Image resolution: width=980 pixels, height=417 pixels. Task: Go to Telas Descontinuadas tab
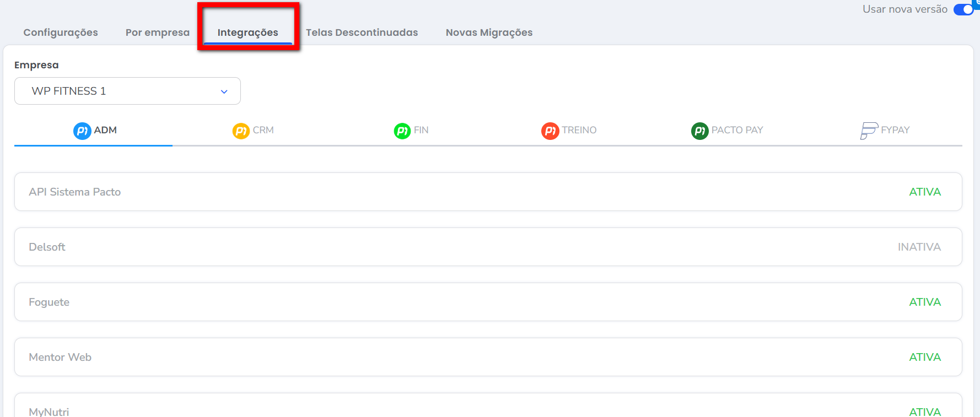coord(362,33)
